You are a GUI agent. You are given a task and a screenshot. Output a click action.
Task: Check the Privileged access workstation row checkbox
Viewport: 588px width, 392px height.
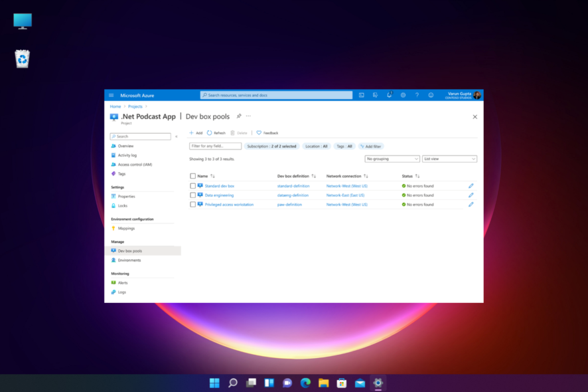click(x=192, y=205)
